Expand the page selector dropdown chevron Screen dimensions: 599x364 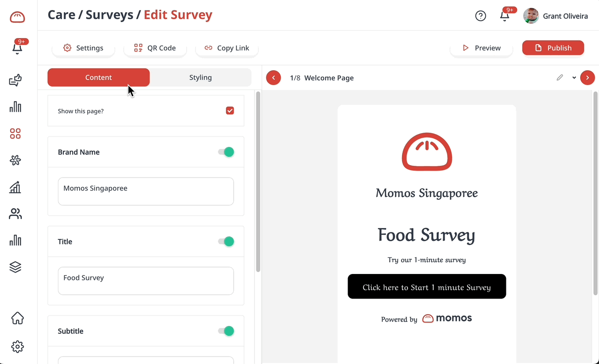pyautogui.click(x=574, y=78)
